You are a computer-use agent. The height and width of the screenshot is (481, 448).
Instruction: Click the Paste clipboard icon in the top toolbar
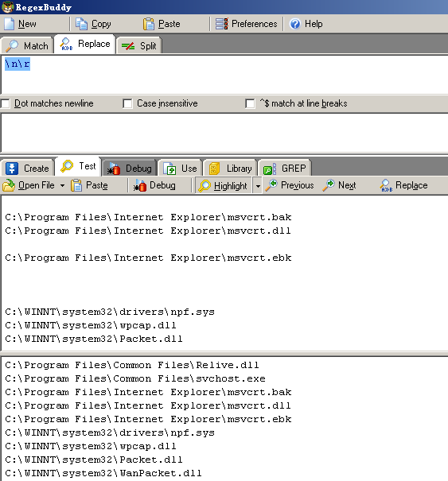[149, 24]
